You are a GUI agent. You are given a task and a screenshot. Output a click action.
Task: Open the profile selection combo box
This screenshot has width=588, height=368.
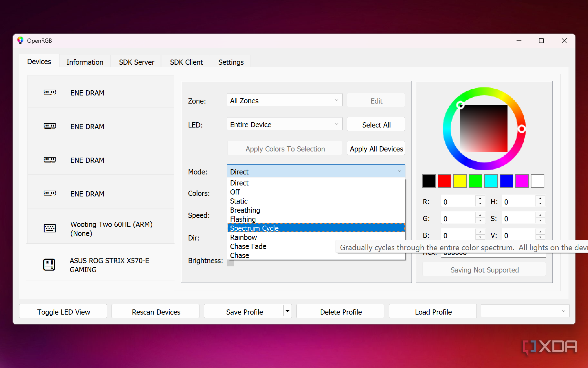[x=525, y=311]
